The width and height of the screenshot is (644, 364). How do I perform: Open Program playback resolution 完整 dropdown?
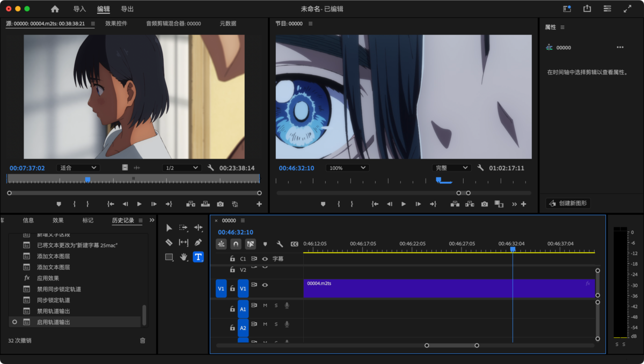[x=451, y=168]
